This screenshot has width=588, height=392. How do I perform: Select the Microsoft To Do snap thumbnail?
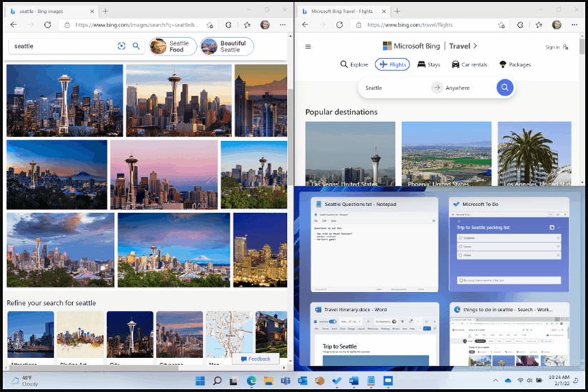click(x=509, y=244)
